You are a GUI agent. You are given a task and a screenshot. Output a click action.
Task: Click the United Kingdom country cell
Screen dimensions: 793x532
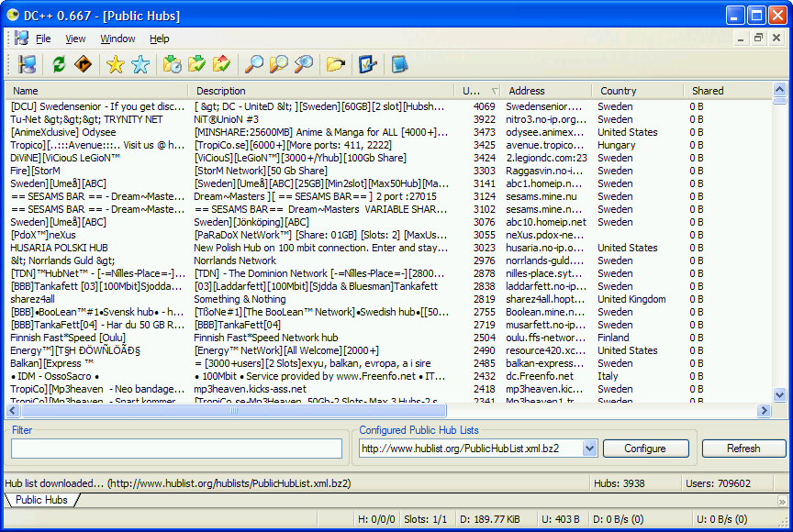(x=631, y=299)
